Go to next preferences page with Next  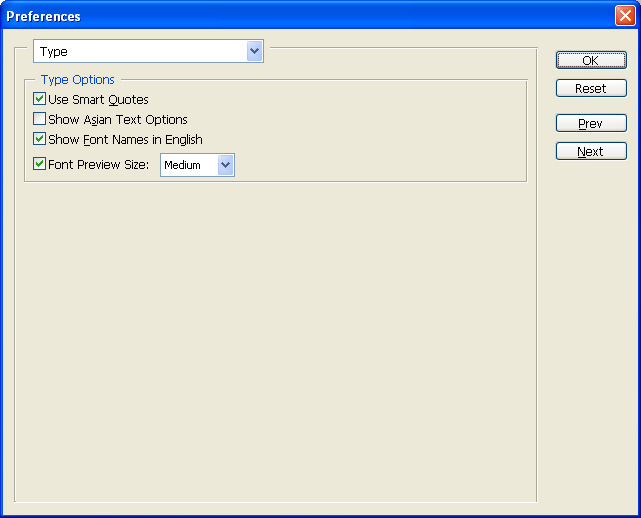pos(591,151)
